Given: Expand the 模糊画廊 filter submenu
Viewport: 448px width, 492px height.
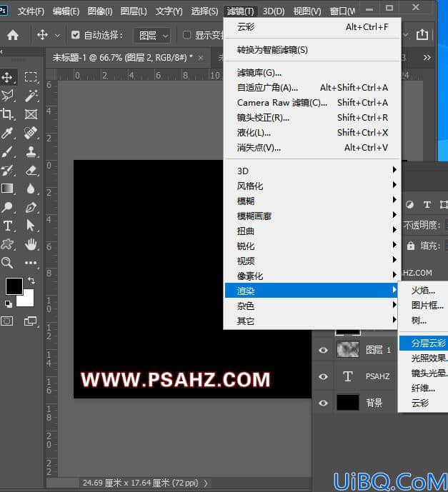Looking at the screenshot, I should point(312,216).
